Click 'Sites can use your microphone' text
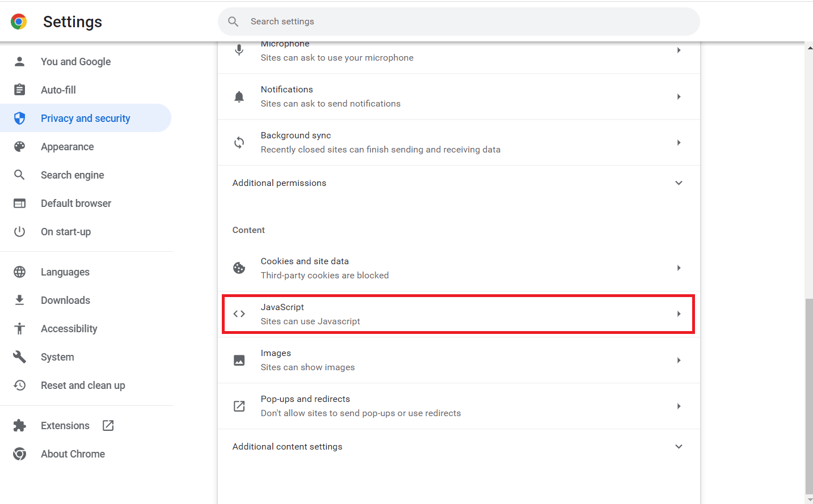This screenshot has height=504, width=813. [x=337, y=57]
